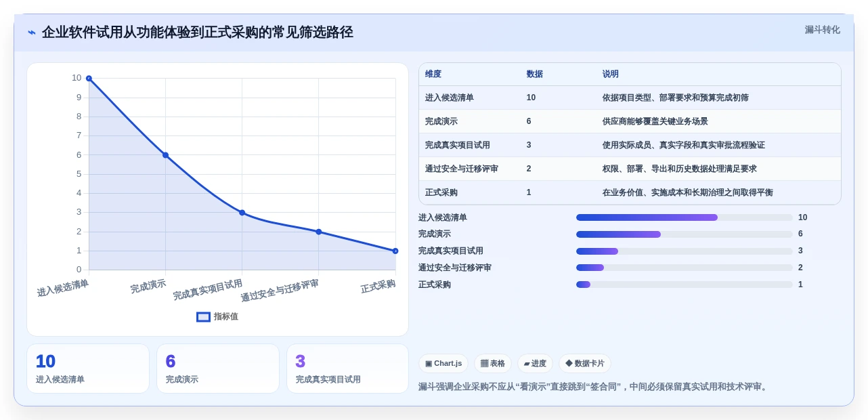Click the x-axis label 通过安全与迁移评审
The width and height of the screenshot is (868, 420).
click(280, 291)
